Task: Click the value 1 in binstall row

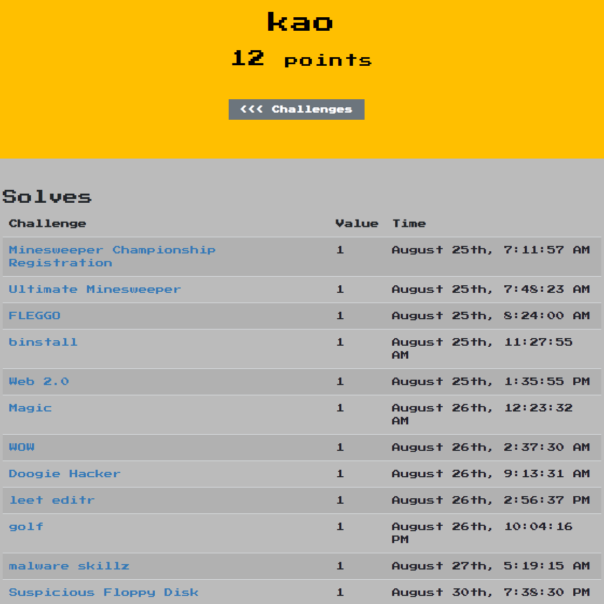Action: click(x=340, y=342)
